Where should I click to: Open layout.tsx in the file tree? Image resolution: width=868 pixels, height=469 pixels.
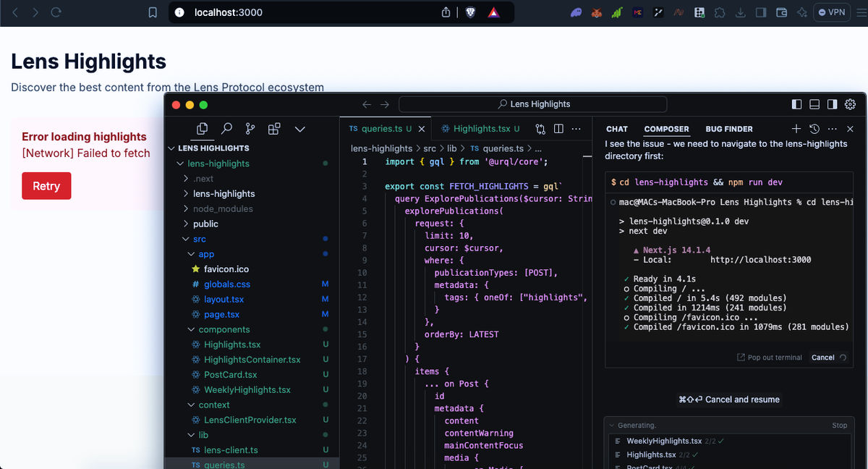[250, 299]
